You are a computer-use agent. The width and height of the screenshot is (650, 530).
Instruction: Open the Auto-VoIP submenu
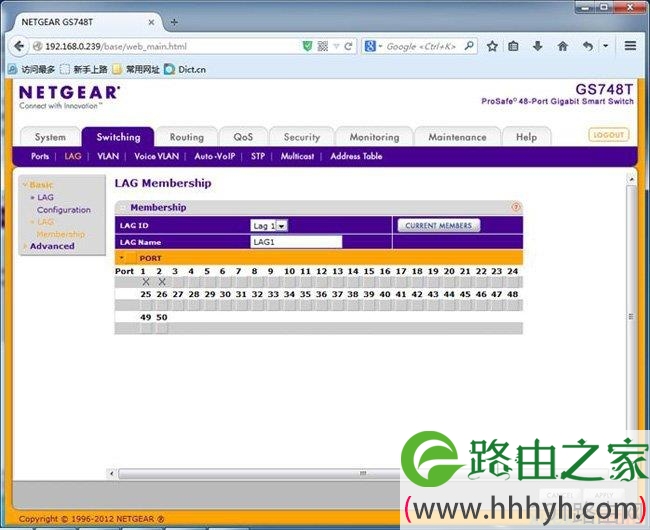(215, 156)
